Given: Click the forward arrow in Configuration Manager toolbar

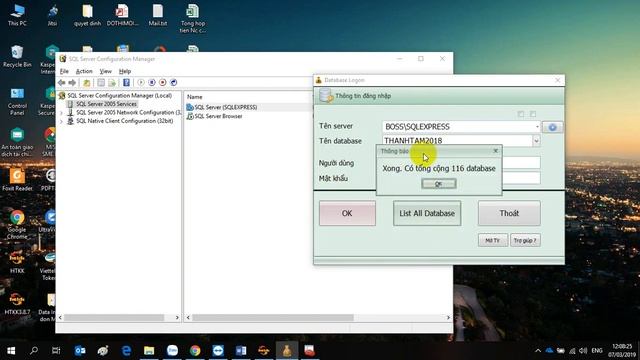Looking at the screenshot, I should pyautogui.click(x=72, y=82).
